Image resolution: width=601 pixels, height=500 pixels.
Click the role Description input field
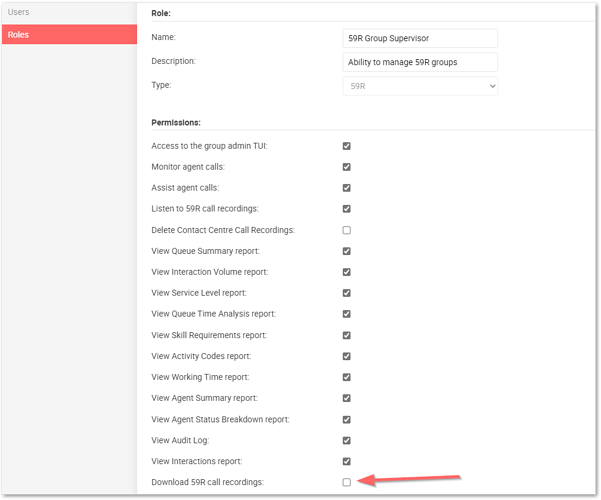[x=420, y=62]
